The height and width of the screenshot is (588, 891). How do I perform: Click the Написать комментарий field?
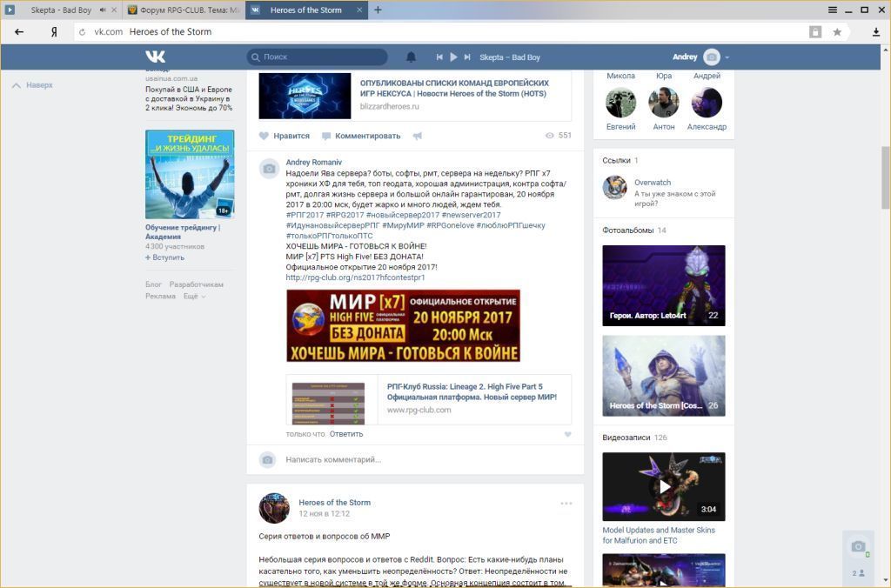(x=333, y=459)
